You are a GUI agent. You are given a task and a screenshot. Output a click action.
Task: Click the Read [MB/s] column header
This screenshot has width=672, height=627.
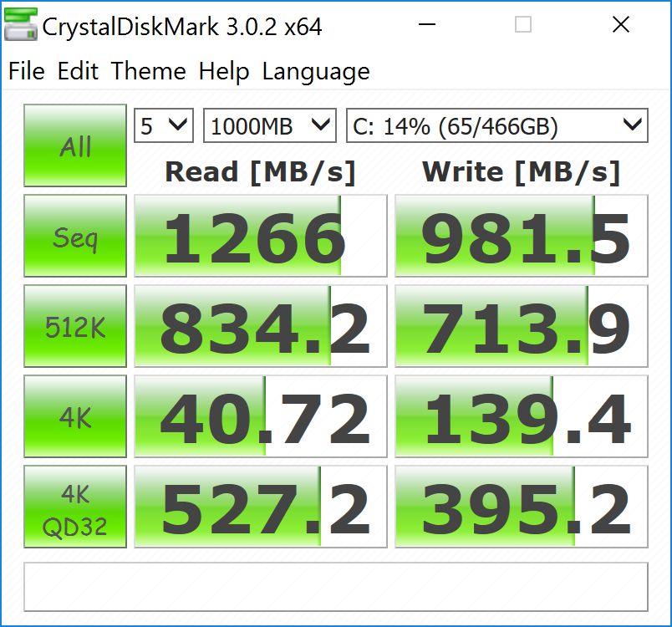click(261, 172)
